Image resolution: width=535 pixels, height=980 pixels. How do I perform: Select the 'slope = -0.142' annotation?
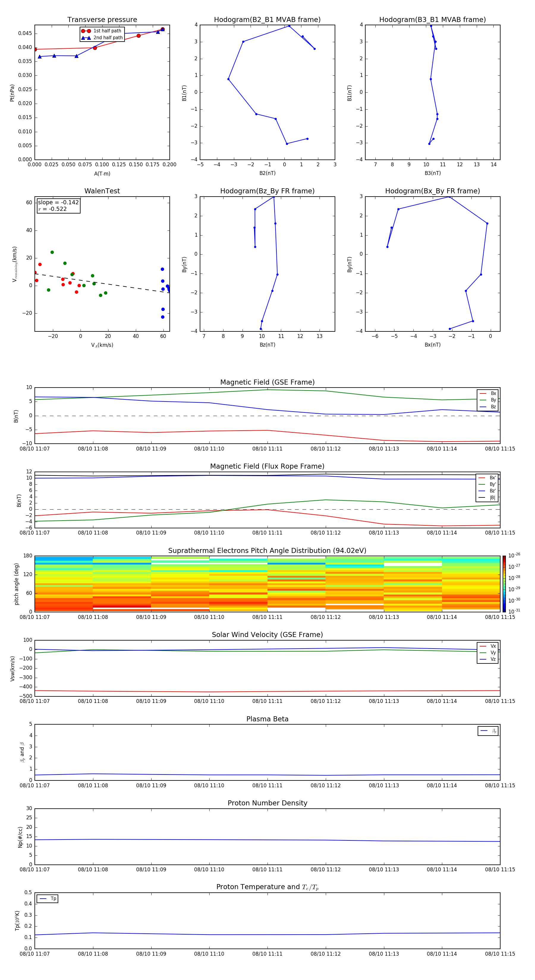58,203
